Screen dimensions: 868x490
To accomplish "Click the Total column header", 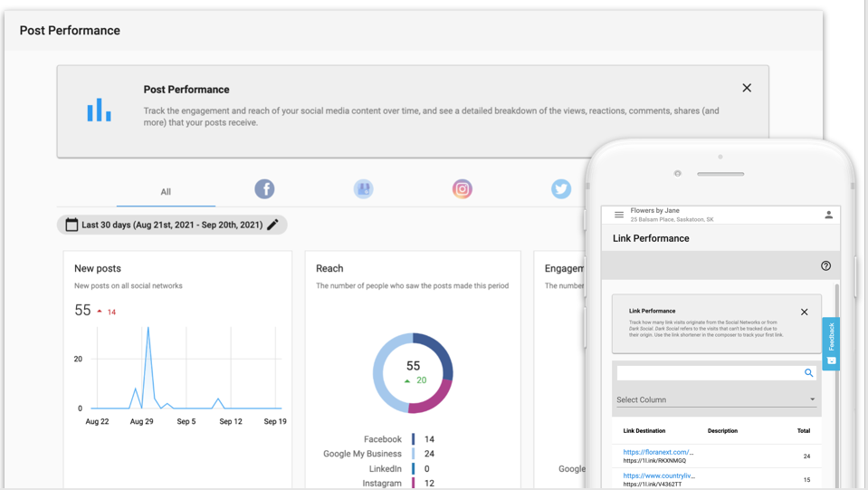I will pos(804,431).
